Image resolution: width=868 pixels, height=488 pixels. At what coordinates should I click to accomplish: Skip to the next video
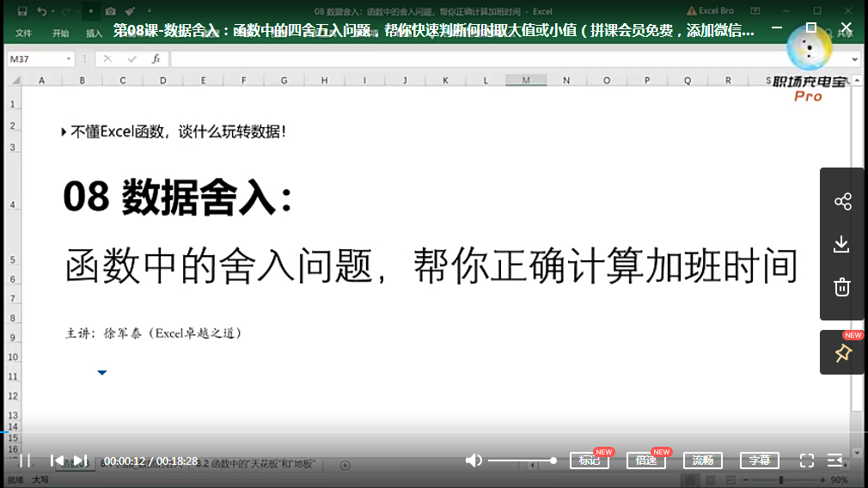[80, 461]
